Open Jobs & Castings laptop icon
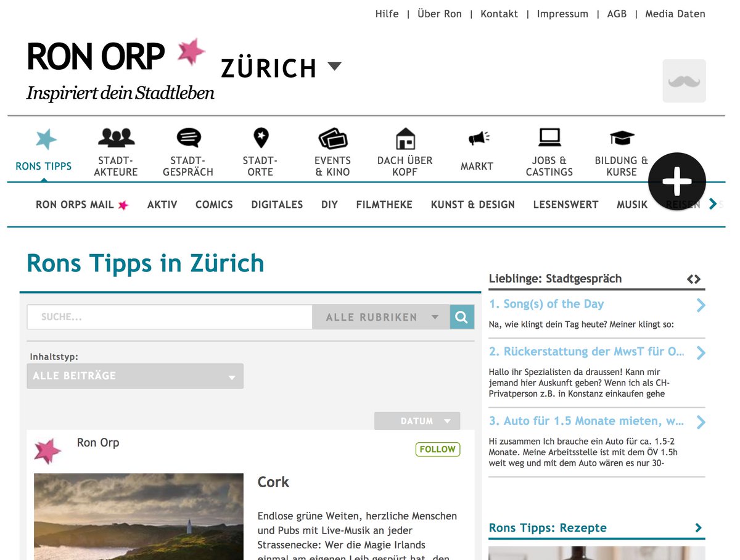The image size is (740, 560). click(x=549, y=136)
